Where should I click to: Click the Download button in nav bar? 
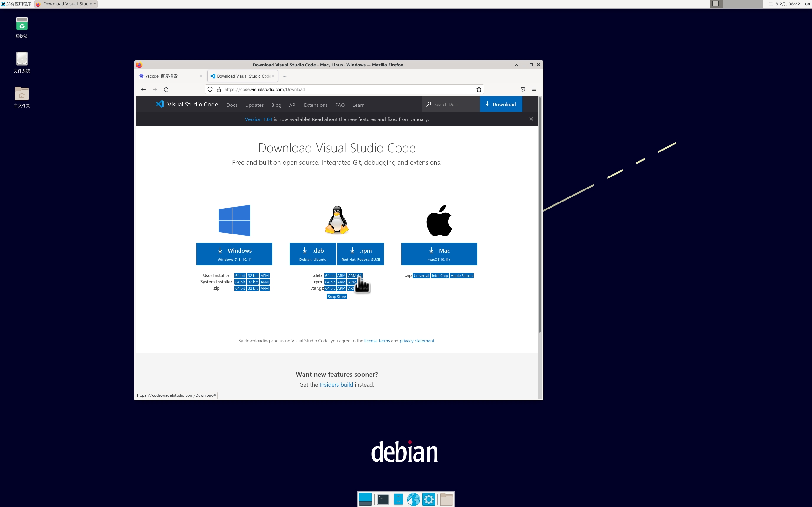pyautogui.click(x=500, y=104)
